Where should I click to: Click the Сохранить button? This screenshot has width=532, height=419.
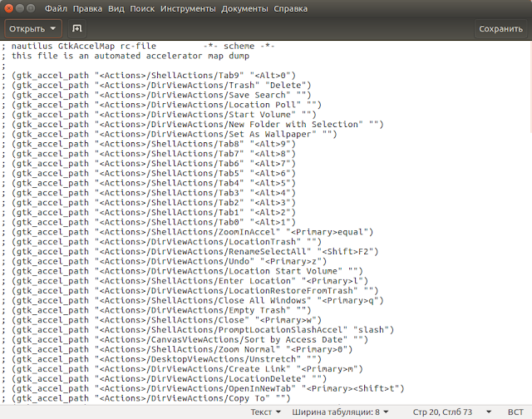tap(500, 29)
